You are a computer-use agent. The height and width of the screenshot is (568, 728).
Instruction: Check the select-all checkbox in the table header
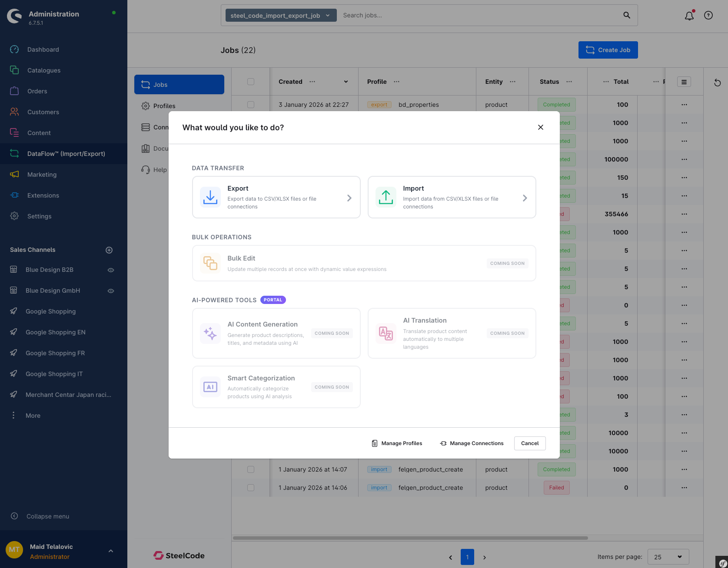250,82
